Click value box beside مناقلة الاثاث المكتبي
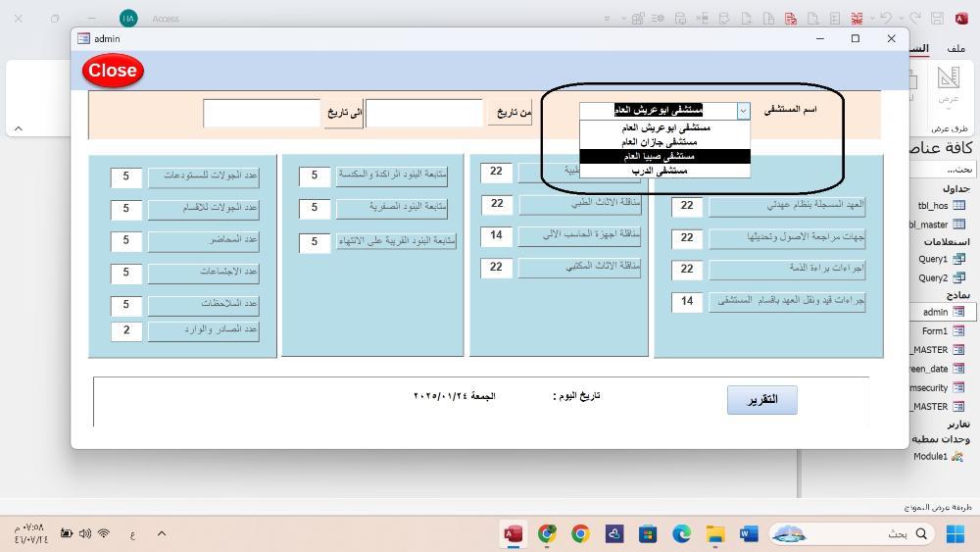 [x=496, y=268]
